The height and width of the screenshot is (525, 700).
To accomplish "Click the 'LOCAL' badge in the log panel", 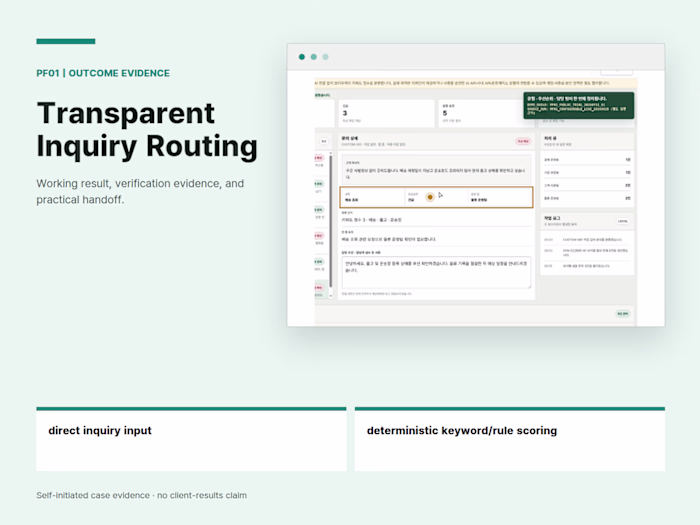I will point(623,221).
